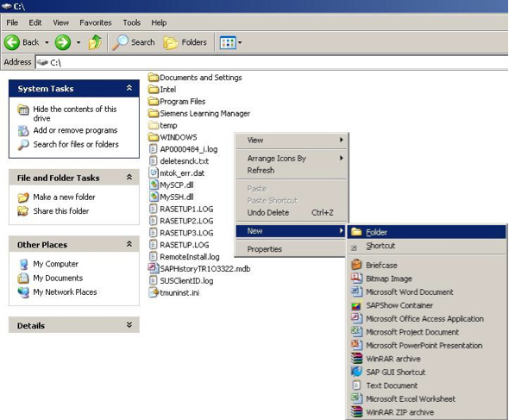Click the Up folder toolbar icon
The width and height of the screenshot is (509, 420).
pos(95,42)
